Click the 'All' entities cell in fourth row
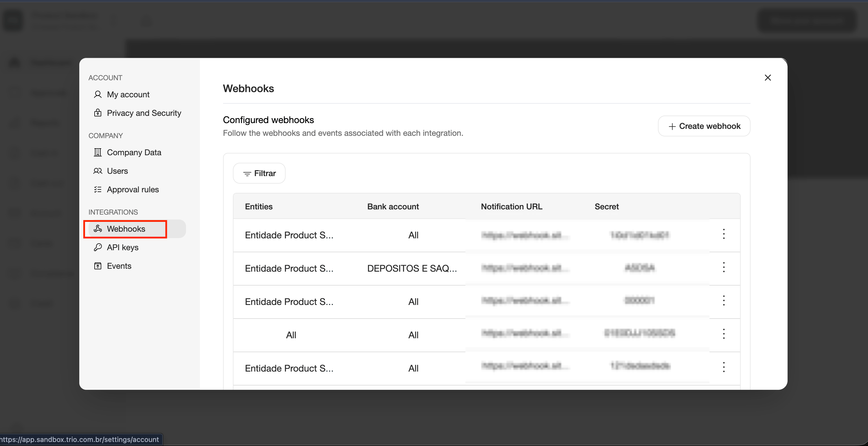Viewport: 868px width, 446px height. click(291, 335)
